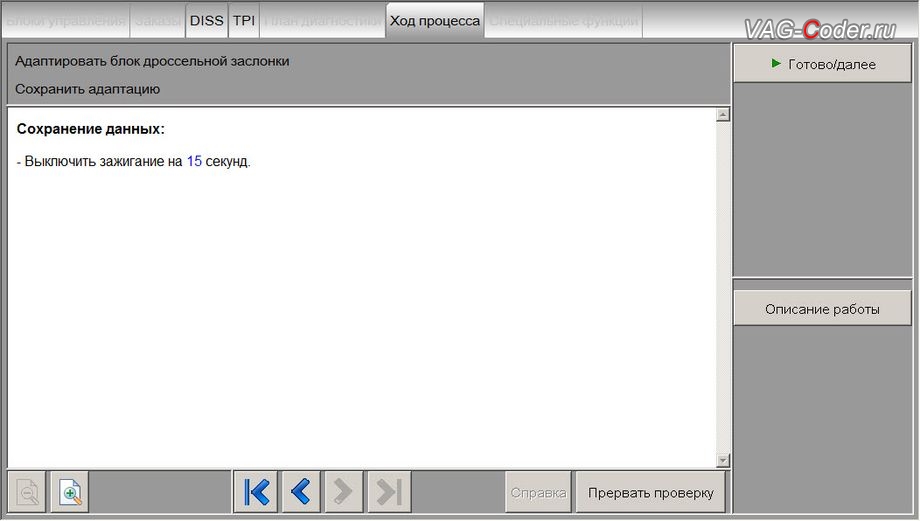Image resolution: width=920 pixels, height=521 pixels.
Task: Open Описание работы button
Action: tap(823, 309)
